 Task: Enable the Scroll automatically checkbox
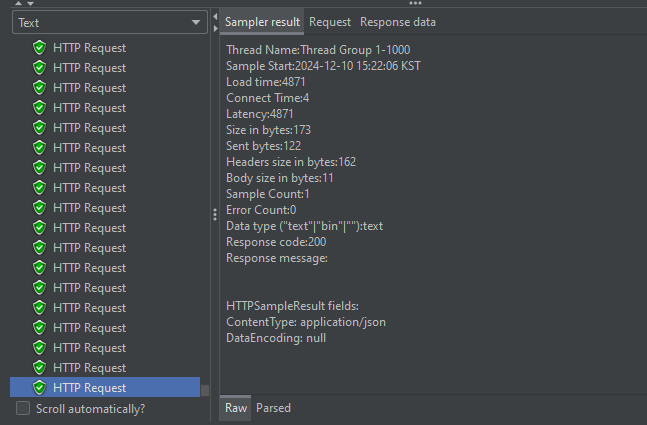[23, 408]
